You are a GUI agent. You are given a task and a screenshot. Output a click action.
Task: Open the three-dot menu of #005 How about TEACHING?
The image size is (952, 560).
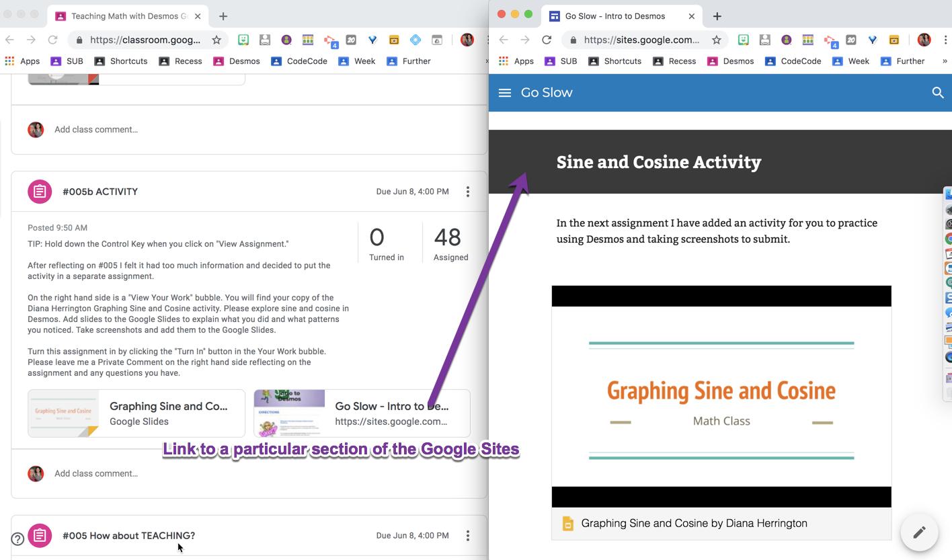[468, 536]
